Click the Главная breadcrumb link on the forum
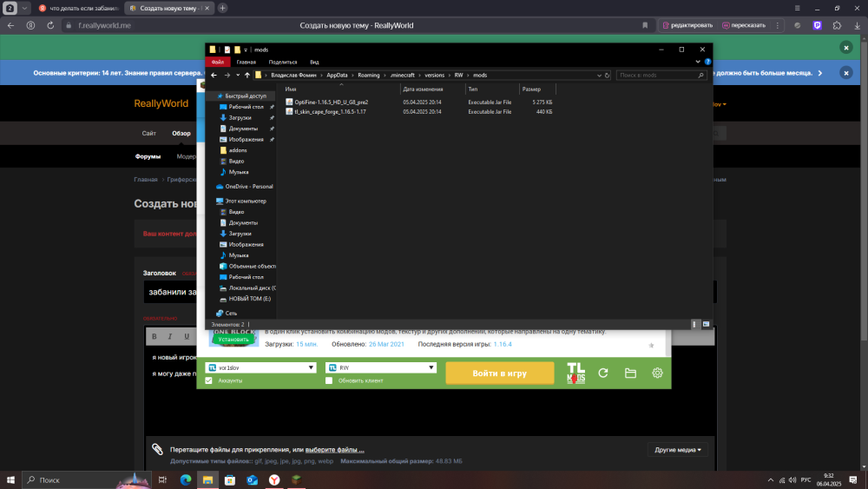 click(x=146, y=180)
